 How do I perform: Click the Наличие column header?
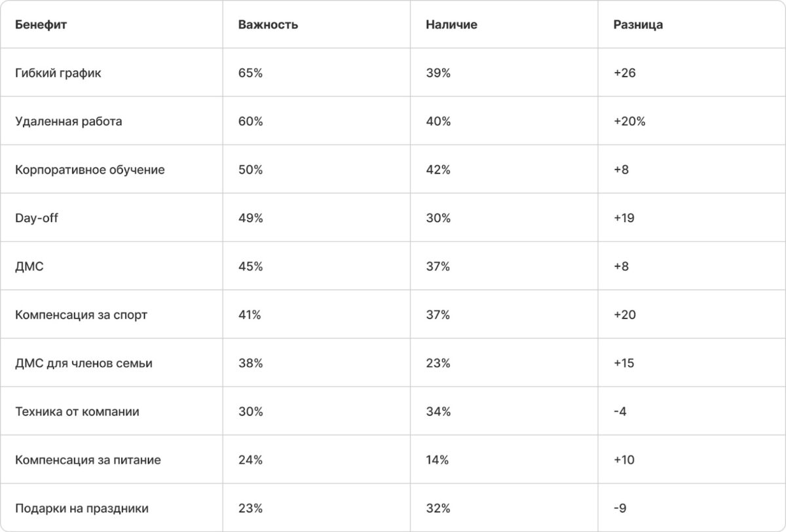[451, 25]
